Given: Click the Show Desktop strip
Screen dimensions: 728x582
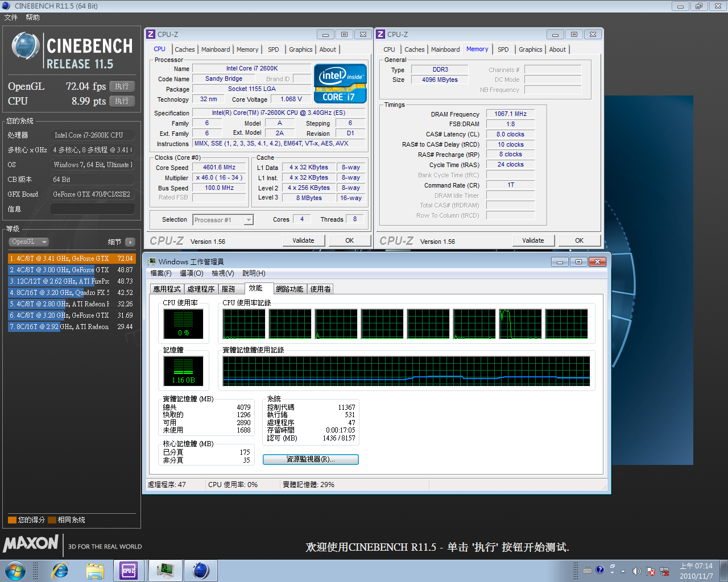Looking at the screenshot, I should point(723,571).
